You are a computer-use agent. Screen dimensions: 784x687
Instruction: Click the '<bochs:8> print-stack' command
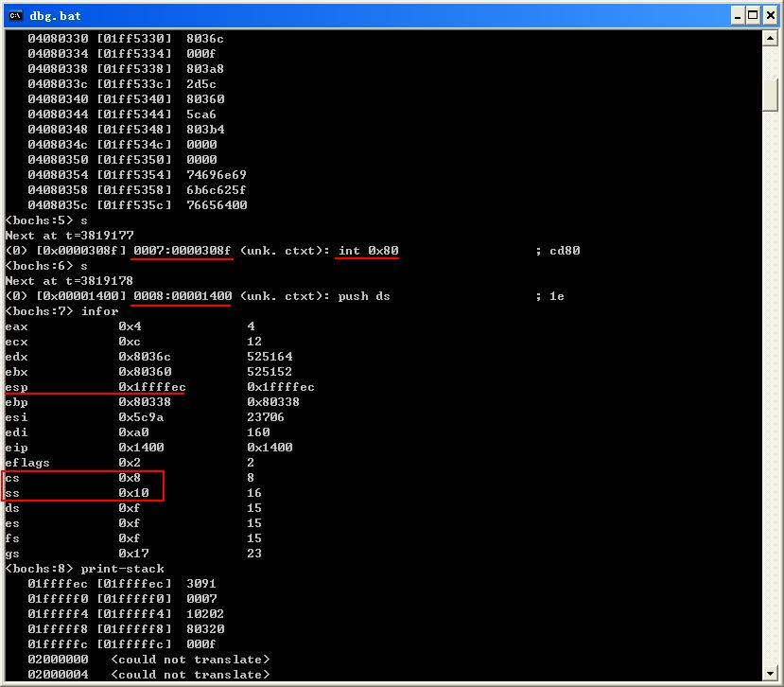click(x=84, y=569)
